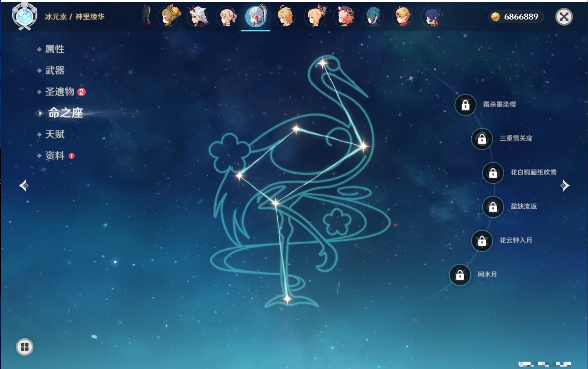Click the lock icon for 盈缺流返
This screenshot has height=369, width=588.
pyautogui.click(x=493, y=207)
